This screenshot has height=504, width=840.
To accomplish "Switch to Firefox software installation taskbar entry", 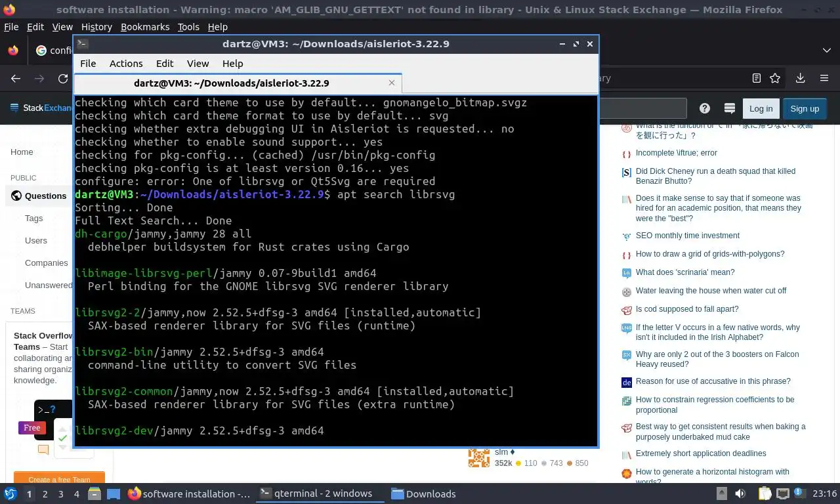I will pyautogui.click(x=189, y=494).
